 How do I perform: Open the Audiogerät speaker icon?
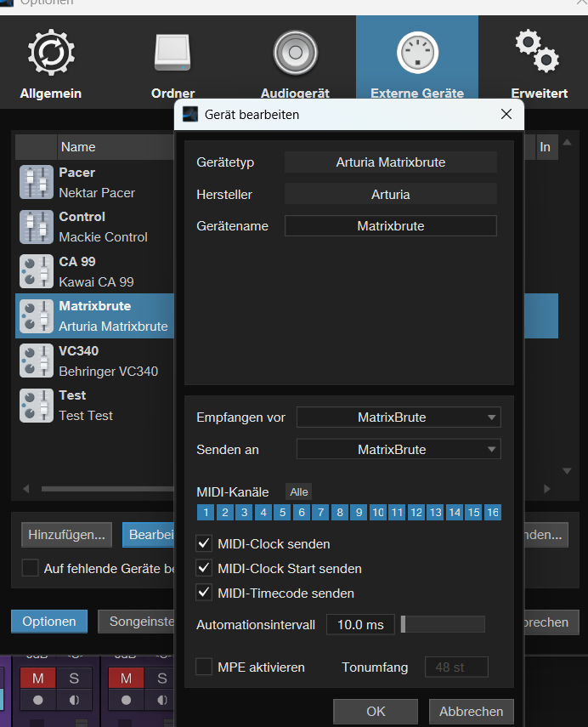coord(295,53)
